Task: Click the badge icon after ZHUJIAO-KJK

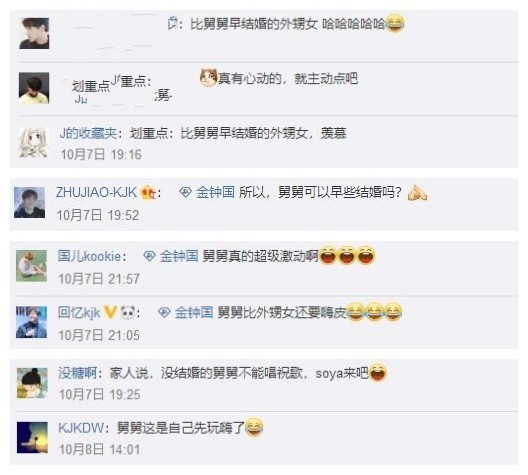Action: (x=148, y=193)
